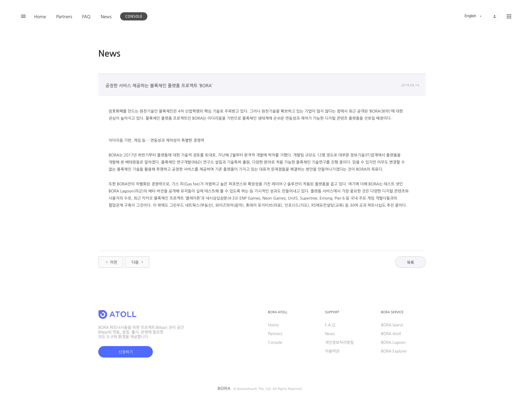The height and width of the screenshot is (420, 524).
Task: Open the hamburger menu icon
Action: pyautogui.click(x=23, y=16)
